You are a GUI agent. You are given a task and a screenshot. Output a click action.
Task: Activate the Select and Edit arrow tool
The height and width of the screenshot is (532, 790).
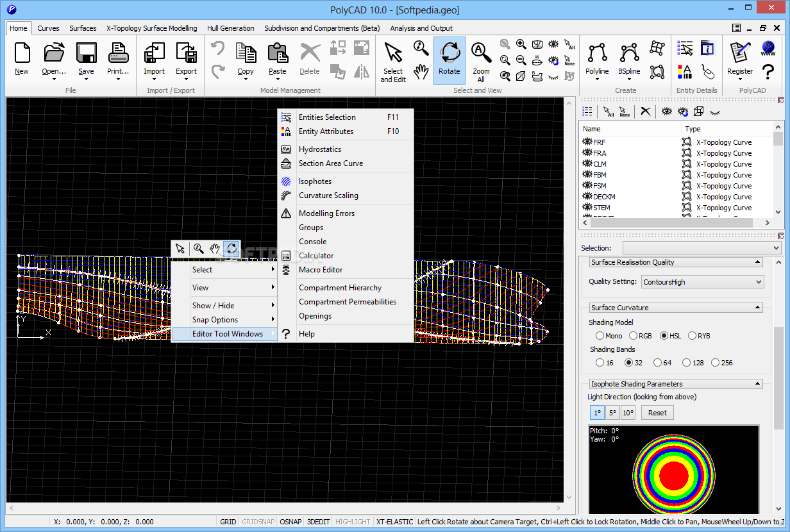coord(393,53)
